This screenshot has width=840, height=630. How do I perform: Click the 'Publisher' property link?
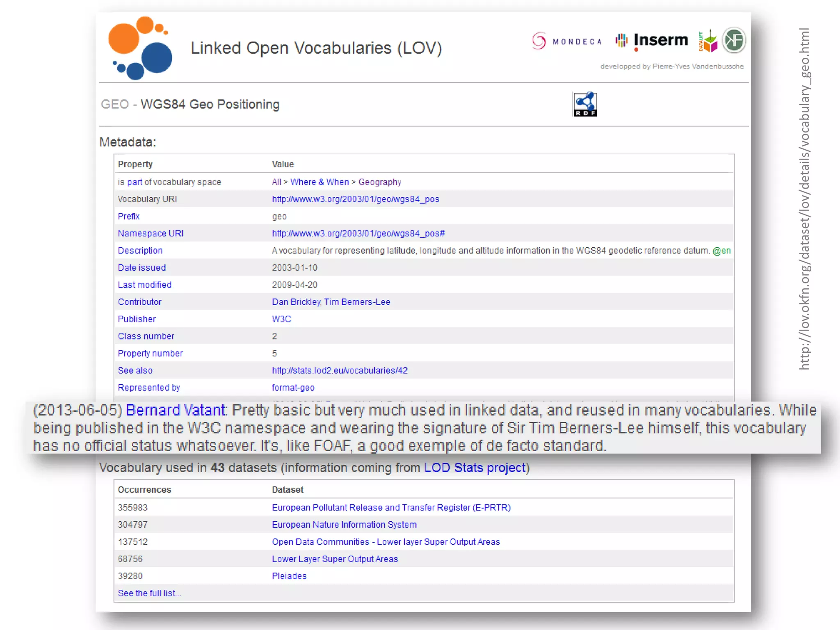137,319
